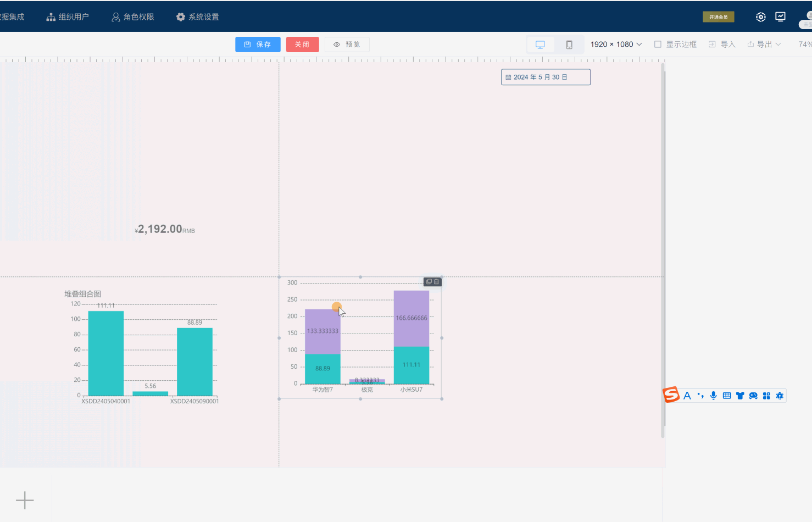Click the 88.89 bar for XSDD2405090001

coord(194,362)
